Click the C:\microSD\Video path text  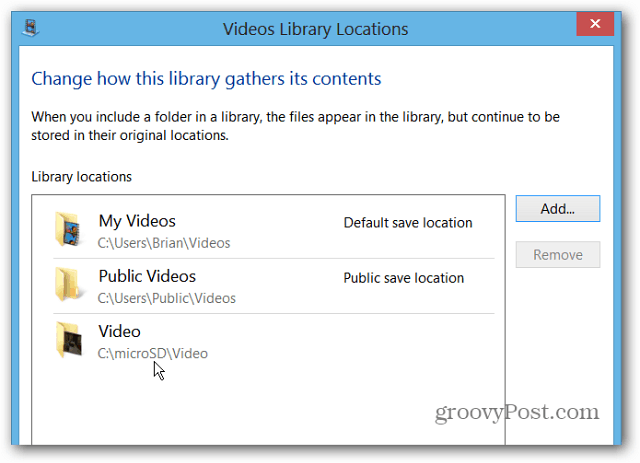coord(153,354)
